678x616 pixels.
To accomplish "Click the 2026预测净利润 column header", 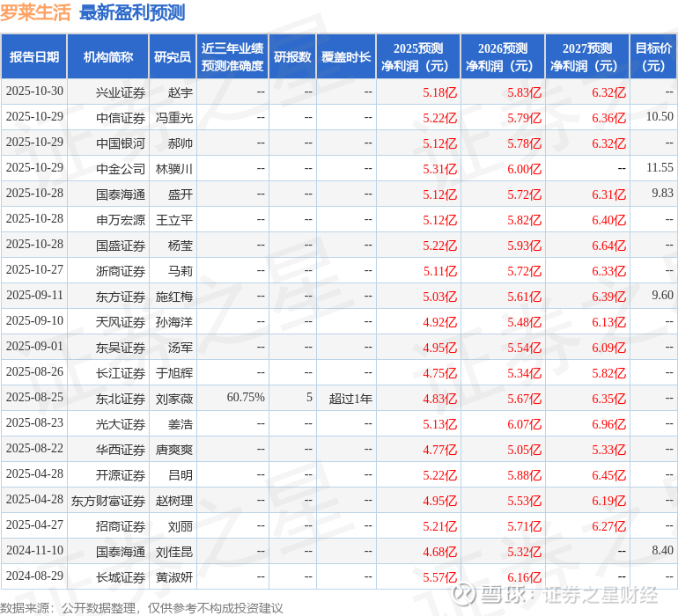I will pos(503,57).
